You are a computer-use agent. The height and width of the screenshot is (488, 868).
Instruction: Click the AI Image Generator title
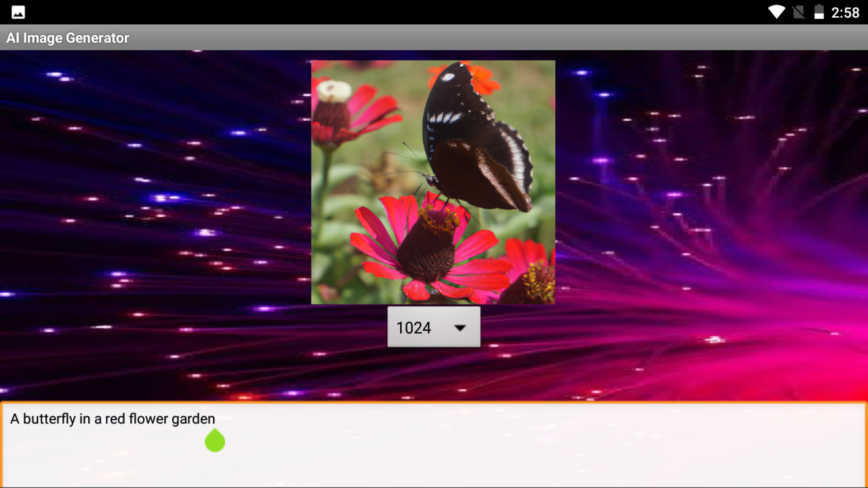pos(68,38)
